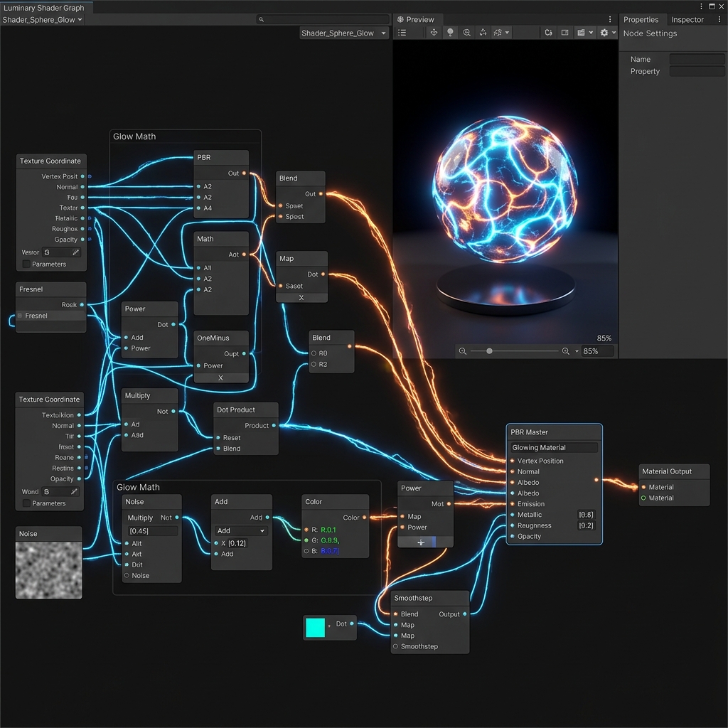Switch to the Properties tab
Image resolution: width=728 pixels, height=728 pixels.
coord(641,19)
